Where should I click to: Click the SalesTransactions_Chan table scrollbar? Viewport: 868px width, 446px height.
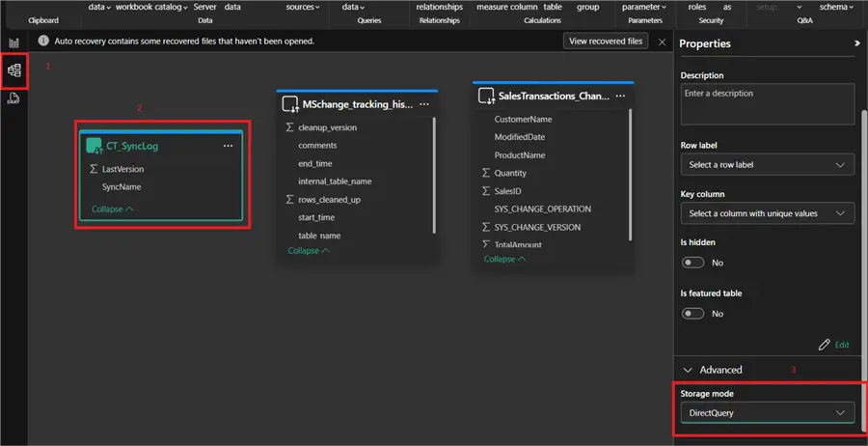pyautogui.click(x=630, y=175)
